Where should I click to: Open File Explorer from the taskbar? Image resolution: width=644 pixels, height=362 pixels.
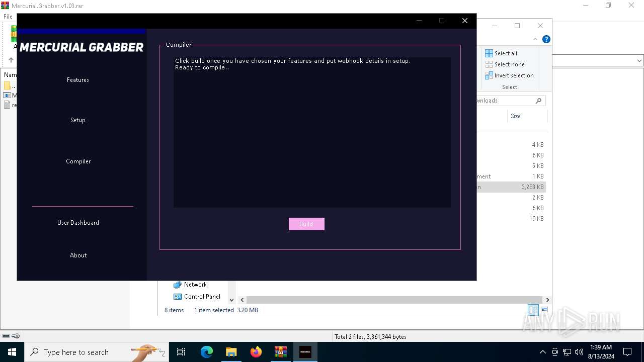click(x=231, y=352)
